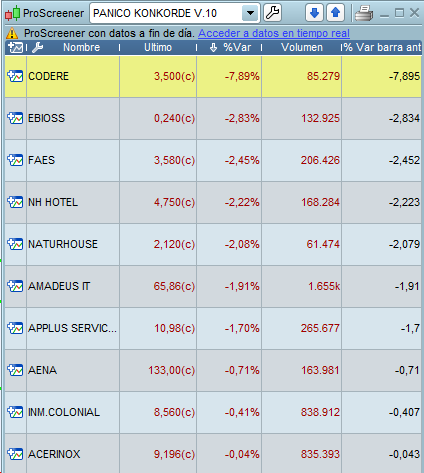Open the chart icon for FAES

click(x=15, y=160)
